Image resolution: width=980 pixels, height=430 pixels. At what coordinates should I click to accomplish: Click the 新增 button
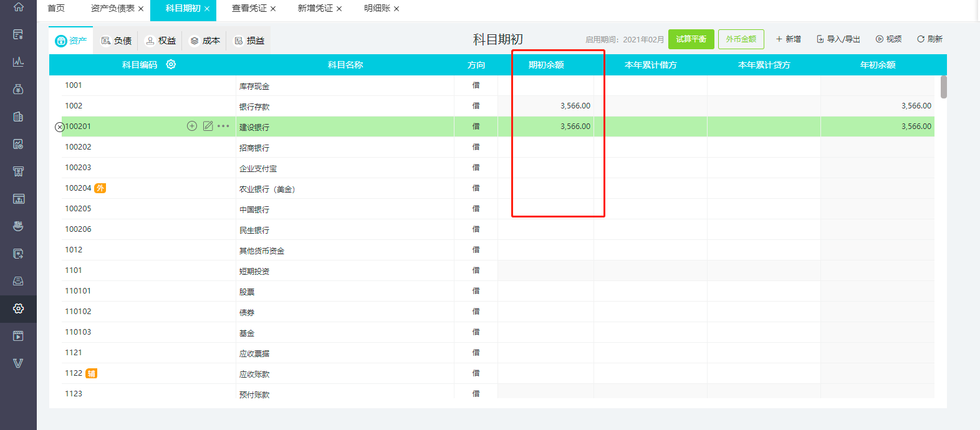[x=789, y=39]
